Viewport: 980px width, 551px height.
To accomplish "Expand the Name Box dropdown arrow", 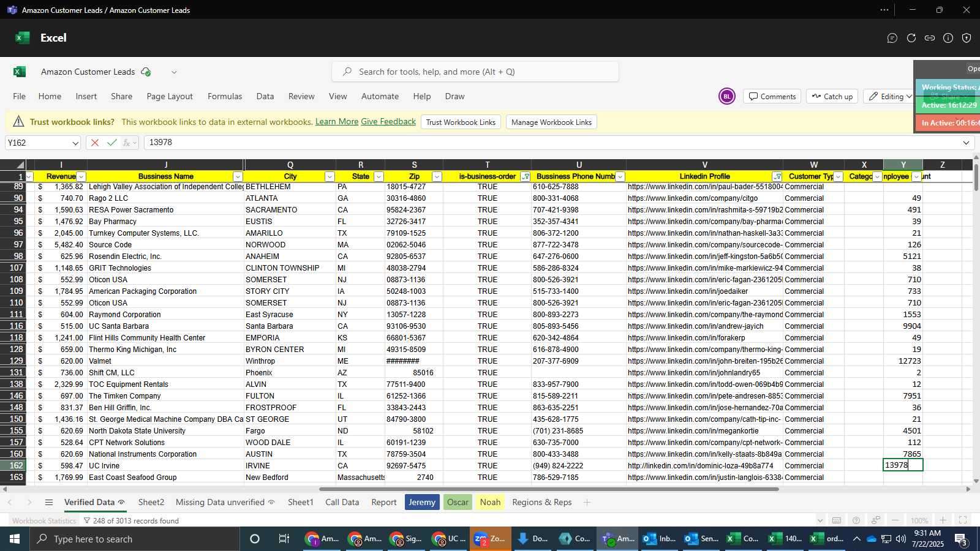I will pyautogui.click(x=75, y=143).
